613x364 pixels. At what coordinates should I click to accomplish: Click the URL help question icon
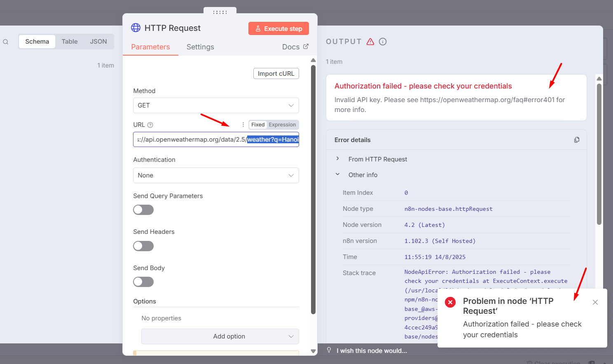150,125
